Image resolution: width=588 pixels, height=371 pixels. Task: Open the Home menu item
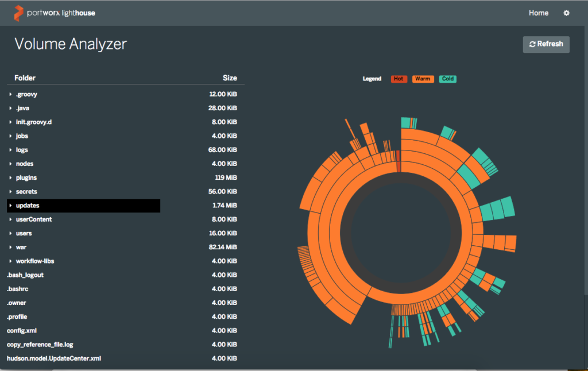tap(538, 13)
